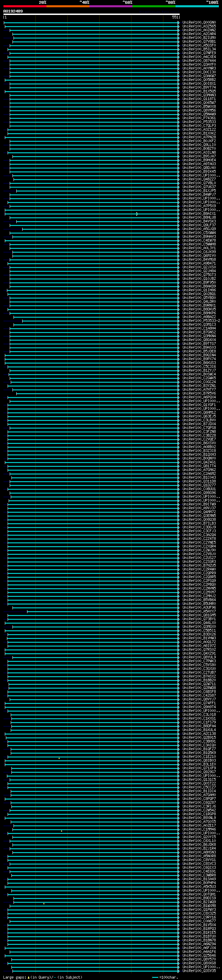Image resolution: width=222 pixels, height=980 pixels.
Task: Click the gap marker on B8AIX1 bar
Action: [x=137, y=214]
